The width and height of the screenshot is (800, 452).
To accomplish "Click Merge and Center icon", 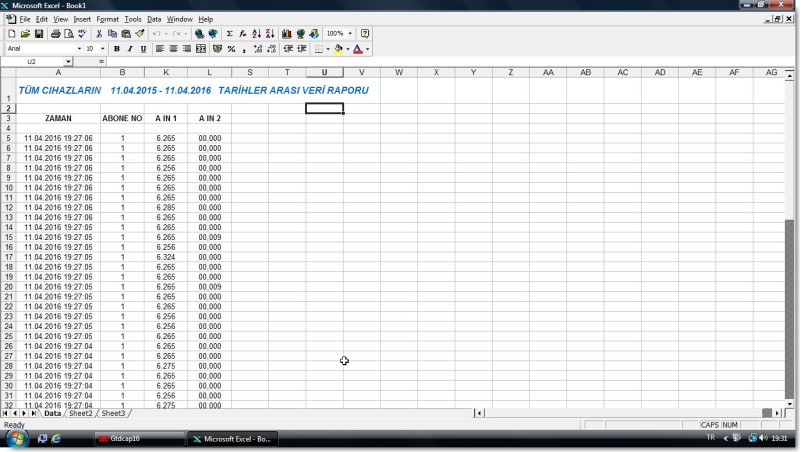I will tap(201, 48).
